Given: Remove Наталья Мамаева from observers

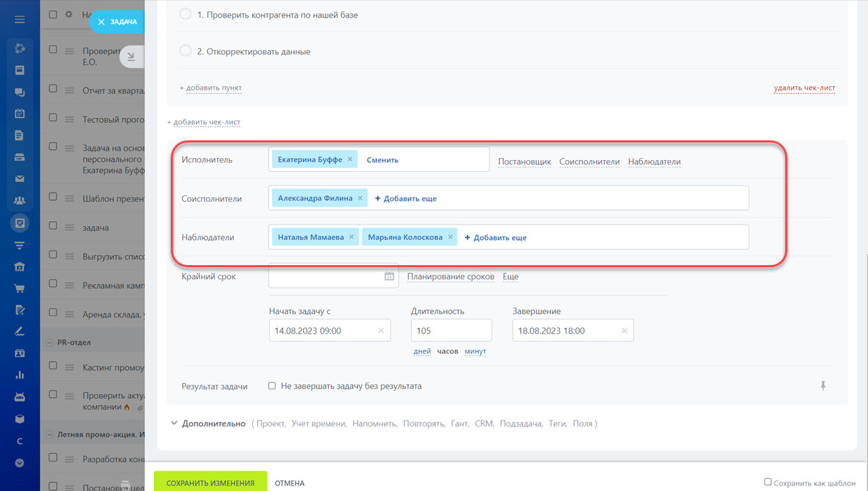Looking at the screenshot, I should click(351, 237).
